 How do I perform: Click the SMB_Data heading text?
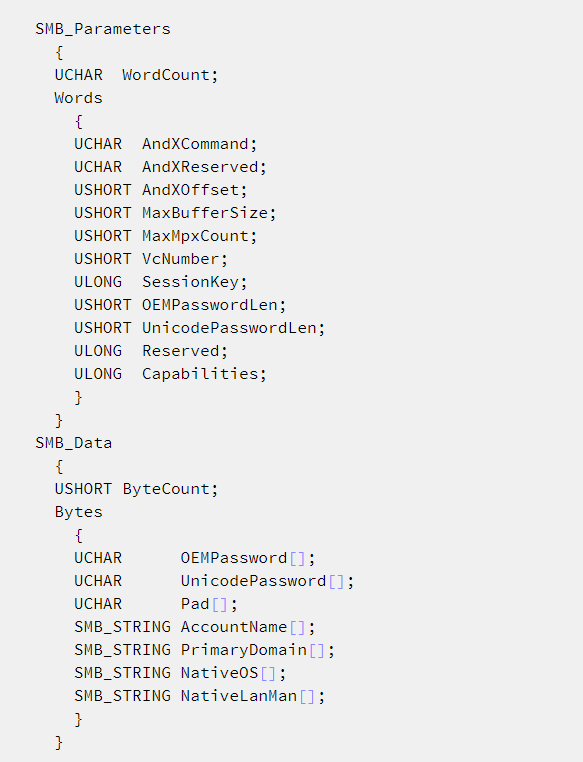(74, 443)
